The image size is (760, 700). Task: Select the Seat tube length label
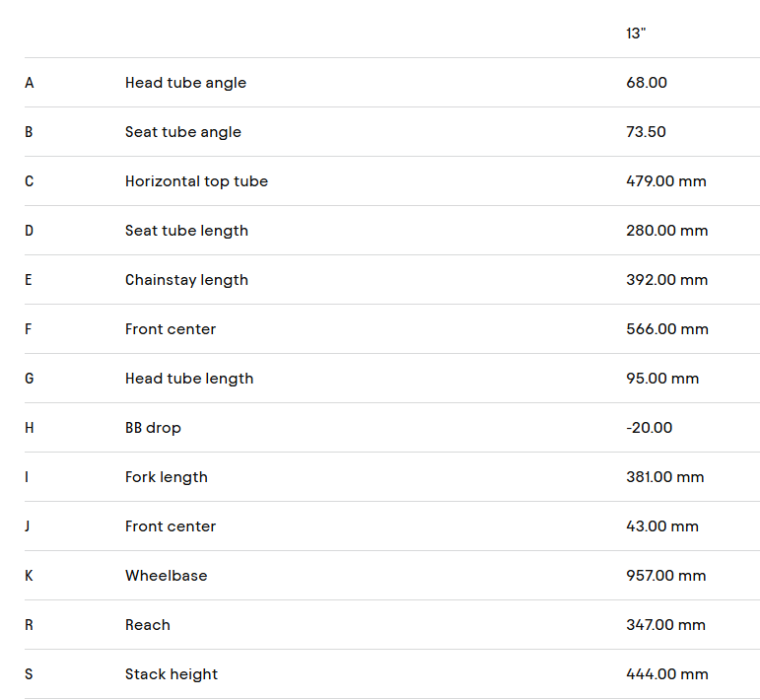[x=186, y=231]
